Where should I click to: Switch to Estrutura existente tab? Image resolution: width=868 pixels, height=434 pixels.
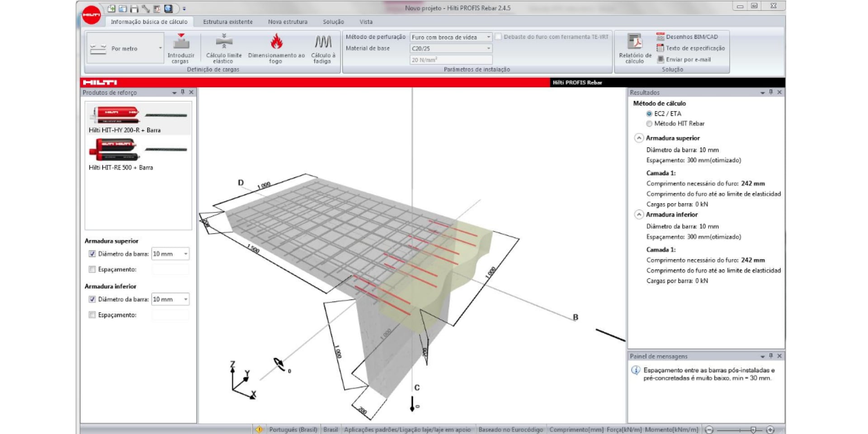pyautogui.click(x=228, y=22)
